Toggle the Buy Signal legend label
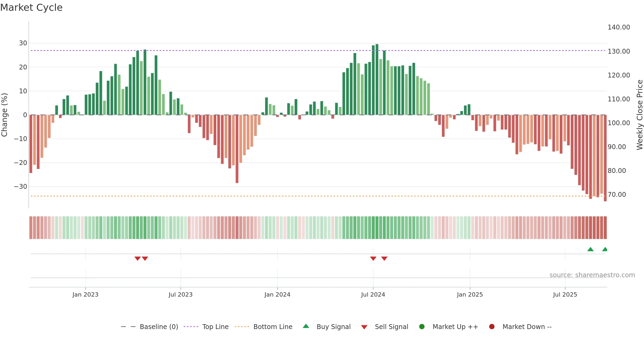644x362 pixels. tap(334, 327)
